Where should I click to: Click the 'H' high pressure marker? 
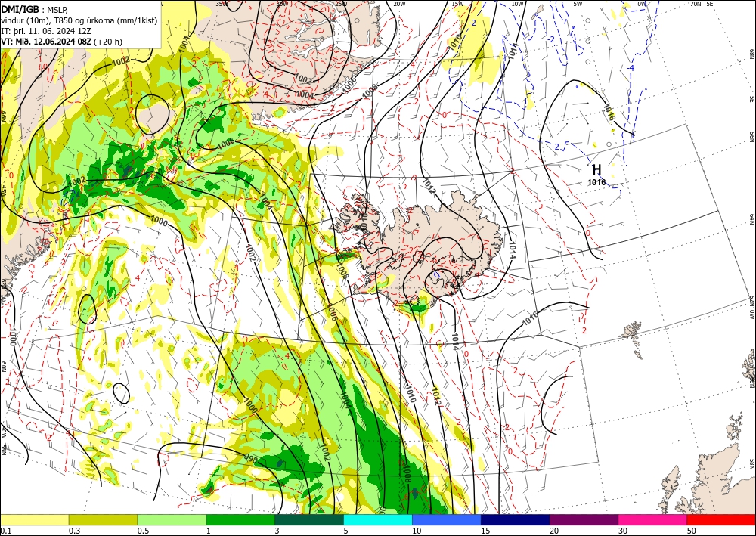(596, 169)
